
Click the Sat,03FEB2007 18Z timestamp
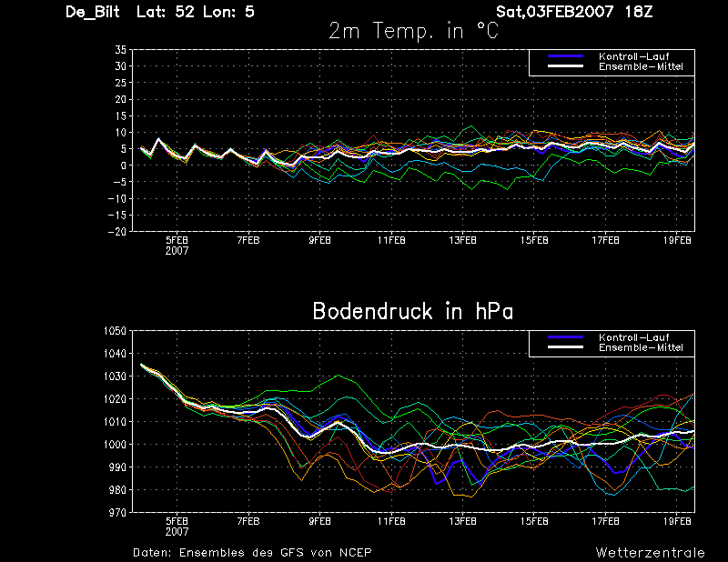coord(574,12)
